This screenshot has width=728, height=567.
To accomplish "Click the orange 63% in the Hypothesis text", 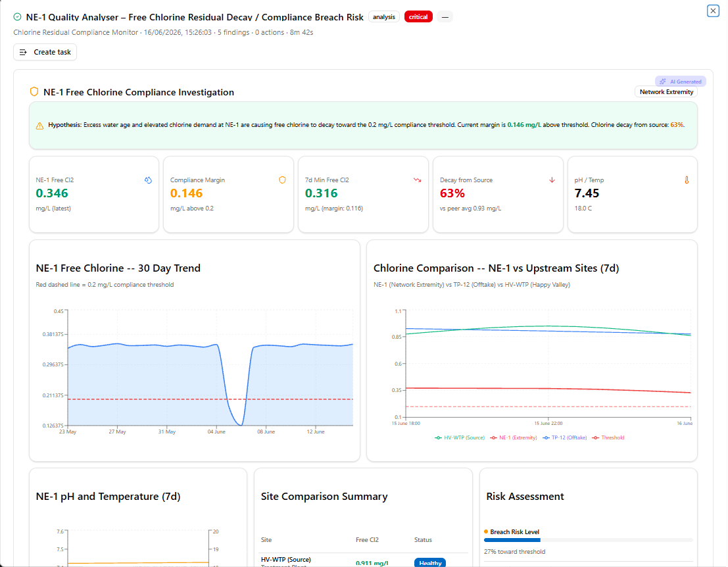I will [x=677, y=125].
